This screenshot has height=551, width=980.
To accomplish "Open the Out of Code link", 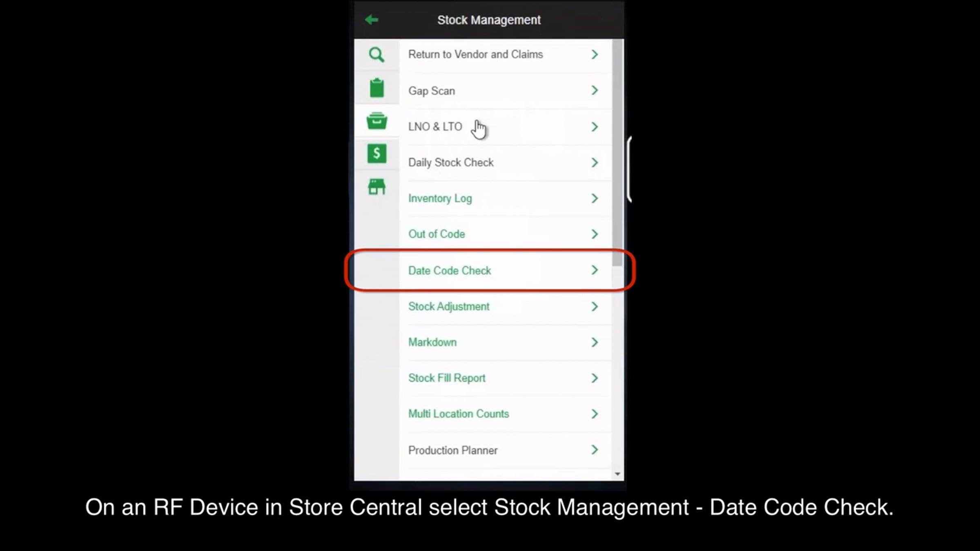I will 437,234.
